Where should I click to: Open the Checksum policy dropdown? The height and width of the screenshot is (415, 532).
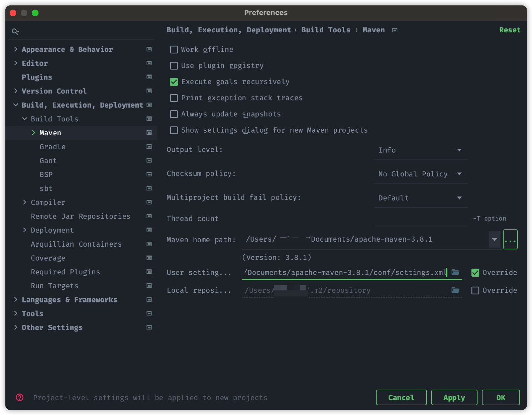[x=420, y=174]
